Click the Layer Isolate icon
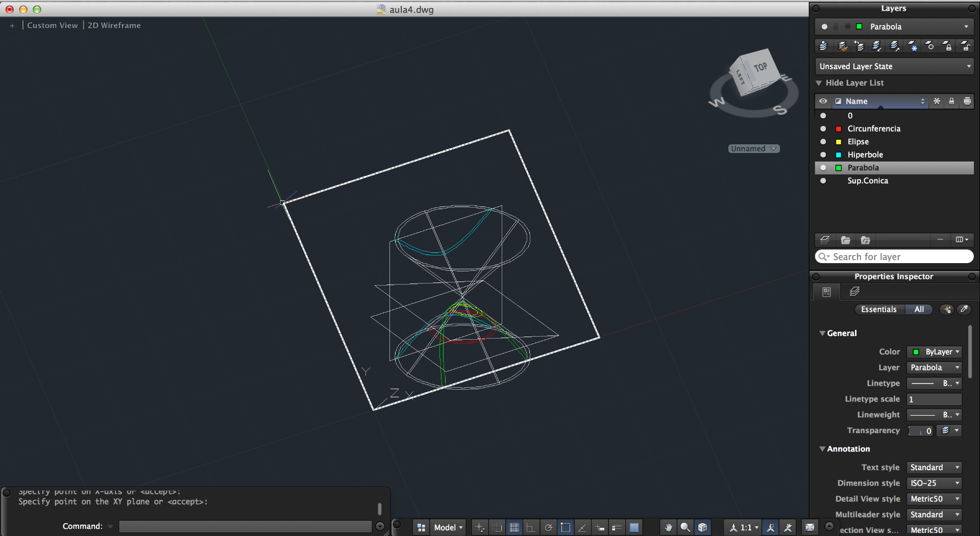The image size is (980, 536). 877,46
